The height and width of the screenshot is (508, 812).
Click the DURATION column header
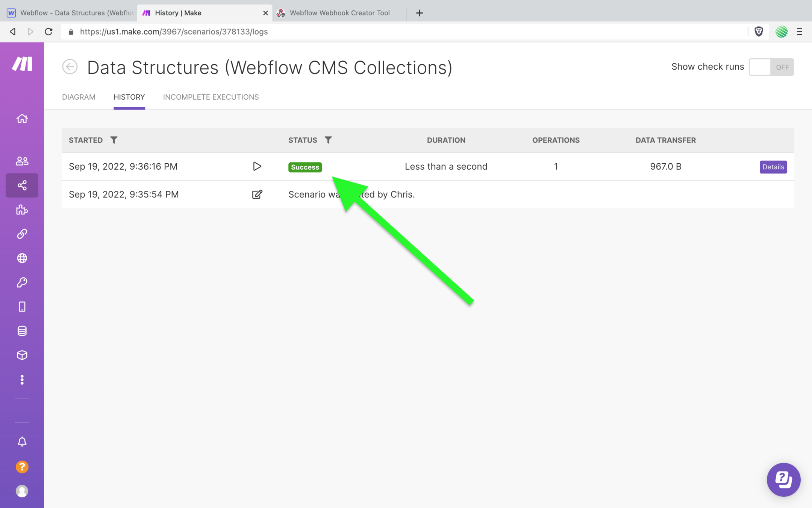tap(446, 140)
